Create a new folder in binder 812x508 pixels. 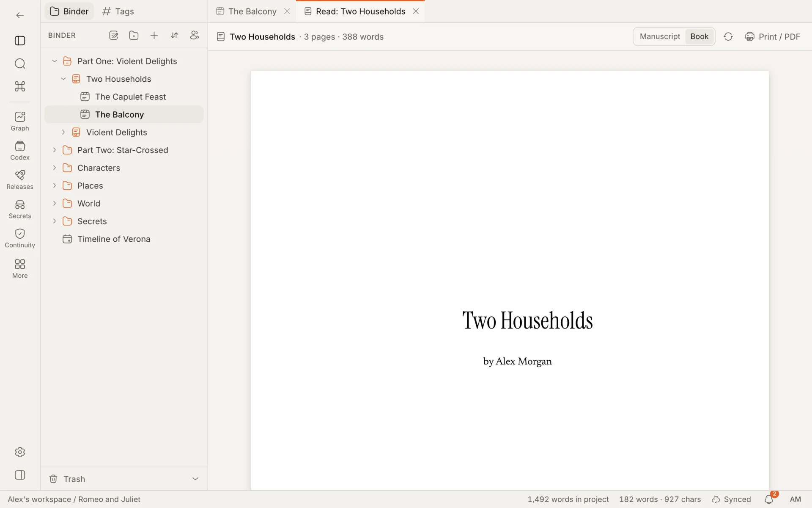pos(134,36)
